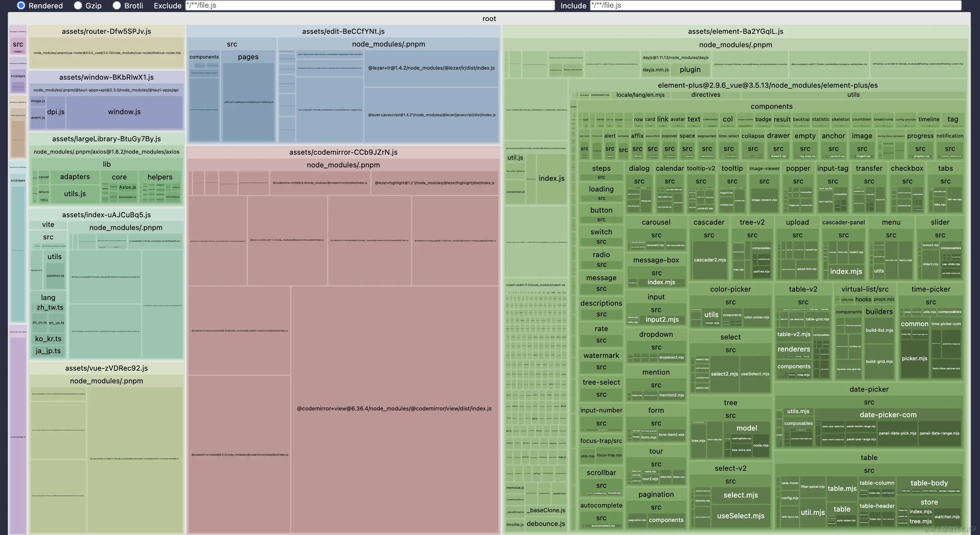Click the assets/edit-BeCCfYNt.js chunk header

pyautogui.click(x=343, y=31)
